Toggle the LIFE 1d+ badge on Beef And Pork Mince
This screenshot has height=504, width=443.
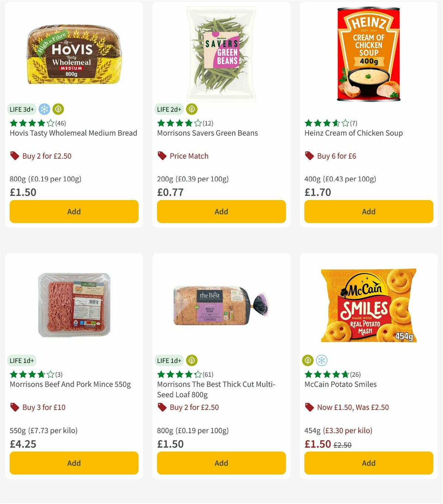pos(21,360)
